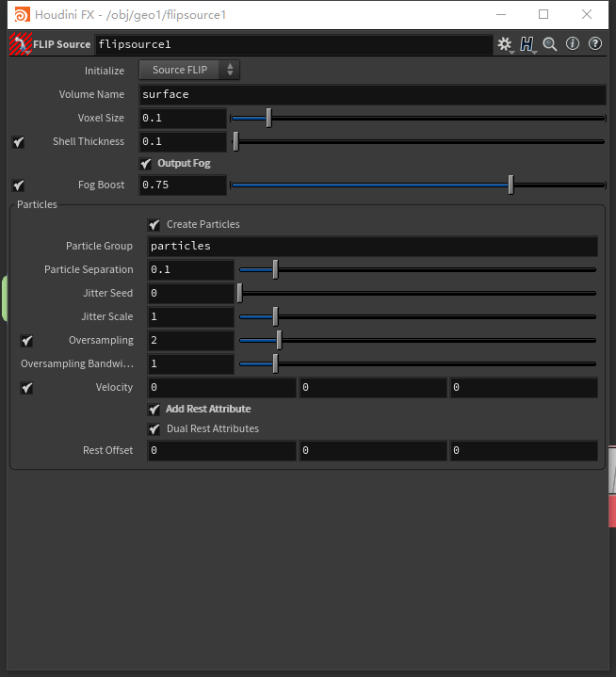Open the H presets menu icon
This screenshot has width=616, height=677.
(527, 44)
